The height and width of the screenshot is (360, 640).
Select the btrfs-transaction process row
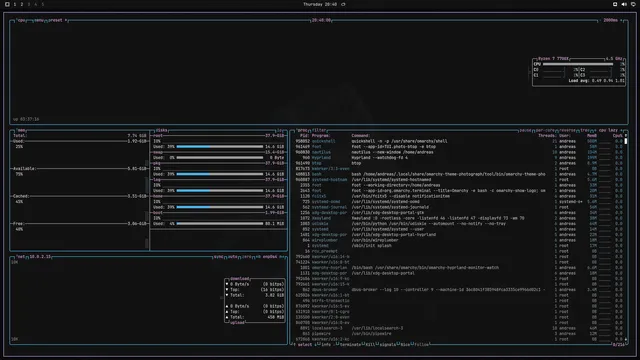click(x=459, y=301)
